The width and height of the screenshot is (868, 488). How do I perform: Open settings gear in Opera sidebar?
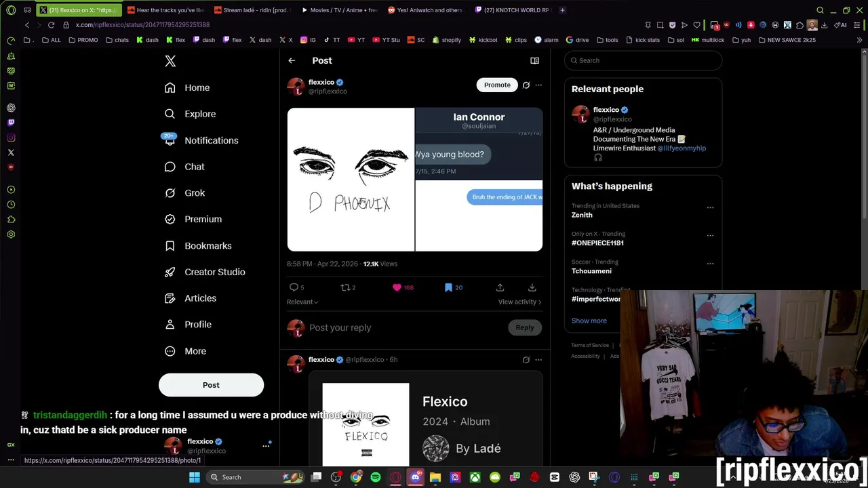11,235
